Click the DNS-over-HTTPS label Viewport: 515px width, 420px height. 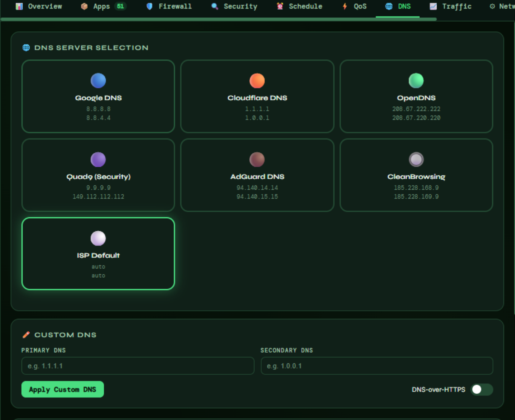pos(438,390)
